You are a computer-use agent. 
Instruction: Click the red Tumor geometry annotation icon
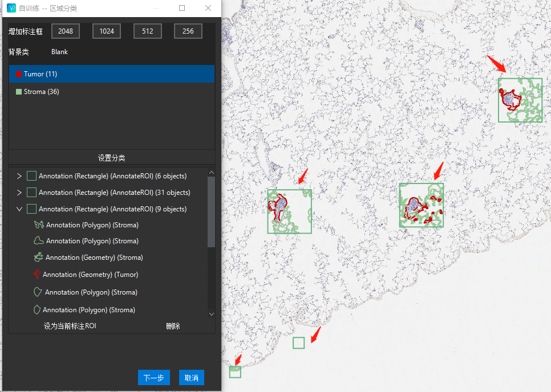point(37,275)
